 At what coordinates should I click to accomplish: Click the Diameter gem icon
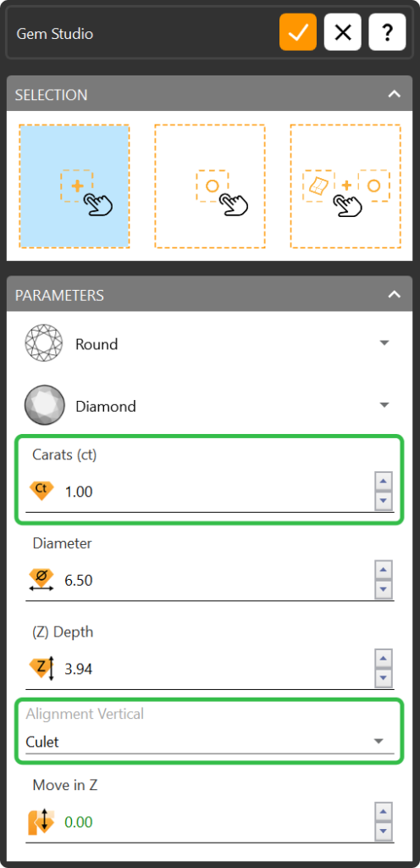click(x=41, y=580)
